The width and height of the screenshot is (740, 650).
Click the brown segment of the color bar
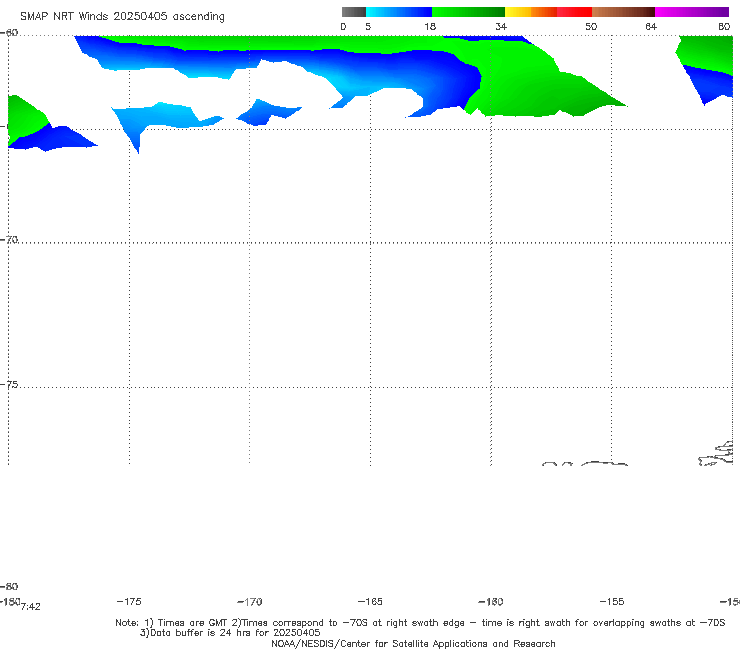click(x=623, y=12)
